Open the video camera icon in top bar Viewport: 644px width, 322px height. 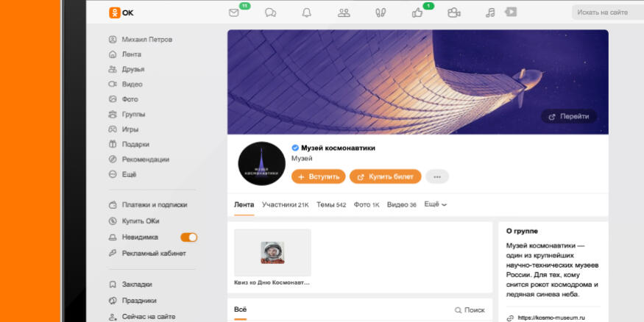click(x=454, y=12)
